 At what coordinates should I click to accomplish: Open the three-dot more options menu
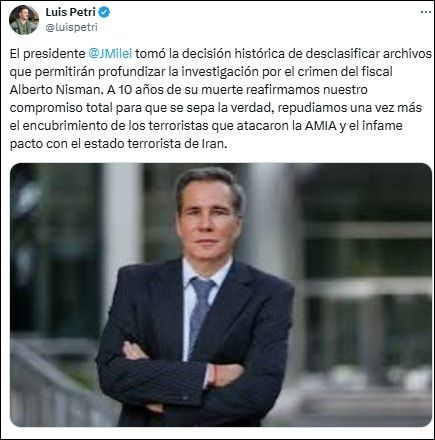426,12
